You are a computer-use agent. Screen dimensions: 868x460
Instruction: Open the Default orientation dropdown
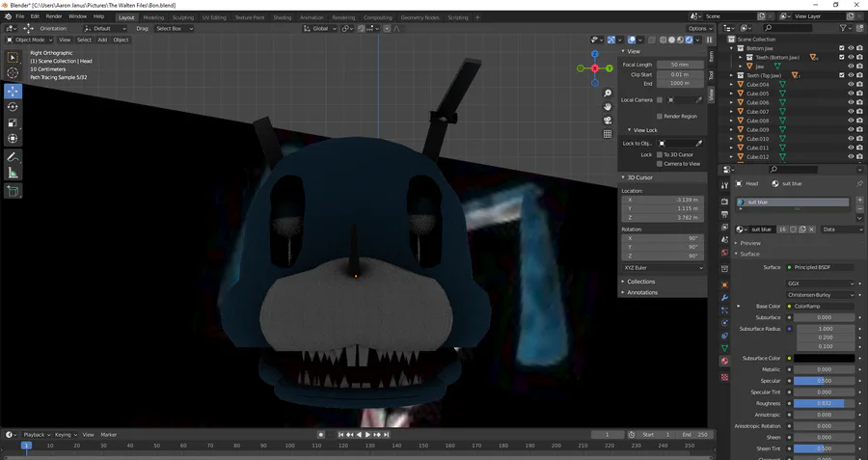(x=105, y=28)
